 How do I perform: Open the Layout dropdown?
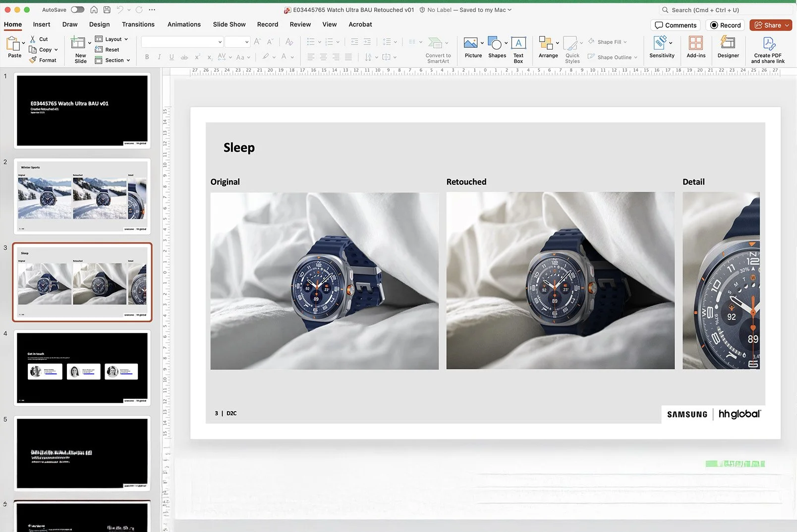click(x=112, y=39)
